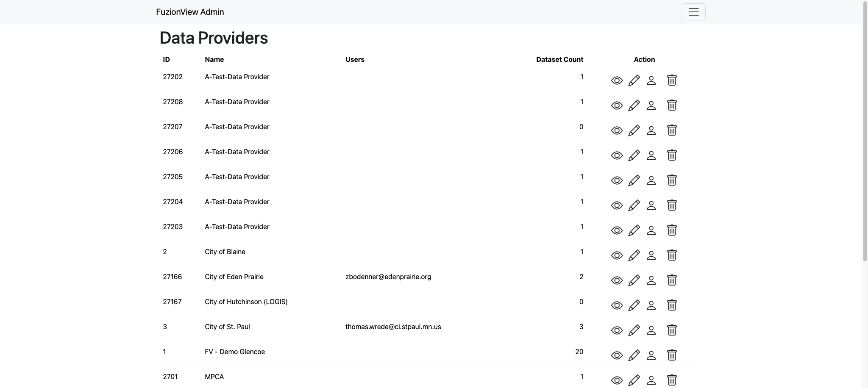View MPCA provider with eye icon
The image size is (868, 388).
[x=617, y=380]
